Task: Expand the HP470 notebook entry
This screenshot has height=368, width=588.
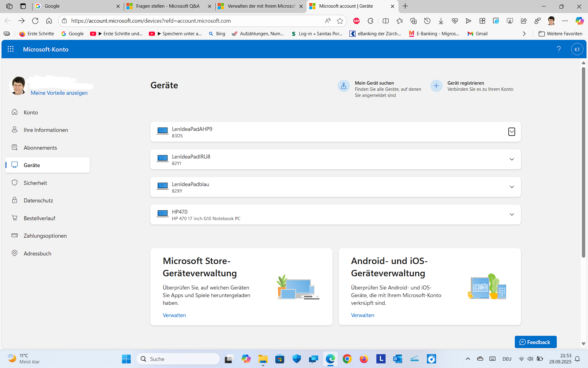Action: (x=511, y=214)
